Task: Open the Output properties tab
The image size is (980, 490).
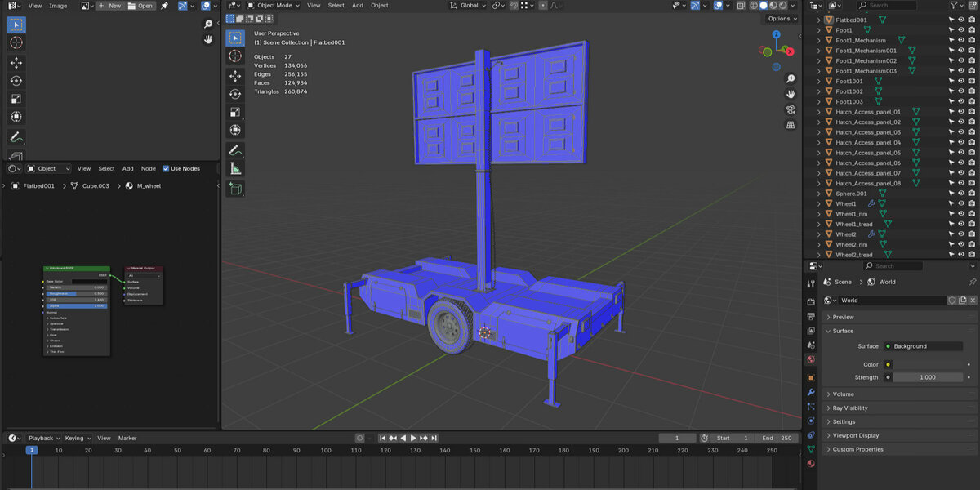Action: [811, 316]
